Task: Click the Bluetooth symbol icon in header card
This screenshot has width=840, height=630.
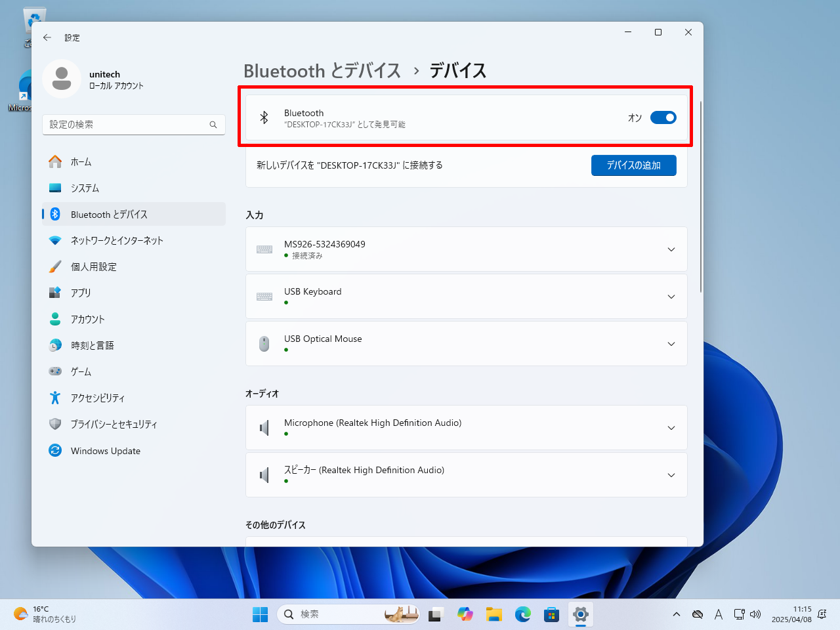Action: click(x=264, y=117)
